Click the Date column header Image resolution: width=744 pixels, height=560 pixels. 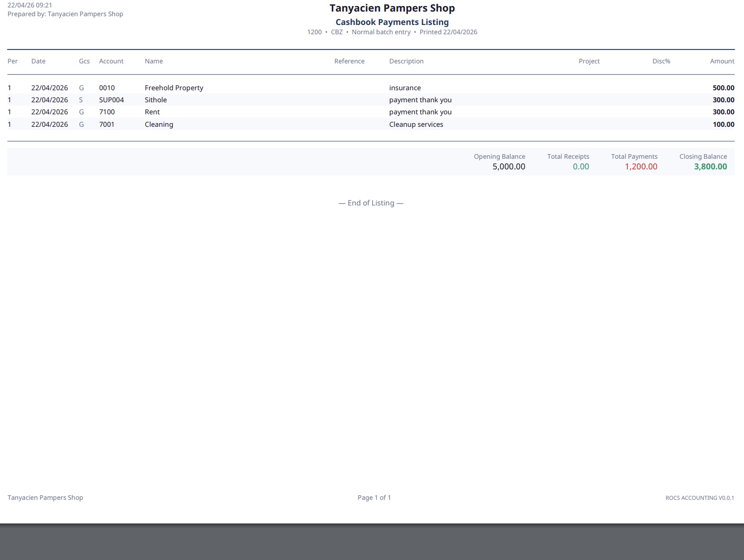(x=38, y=61)
